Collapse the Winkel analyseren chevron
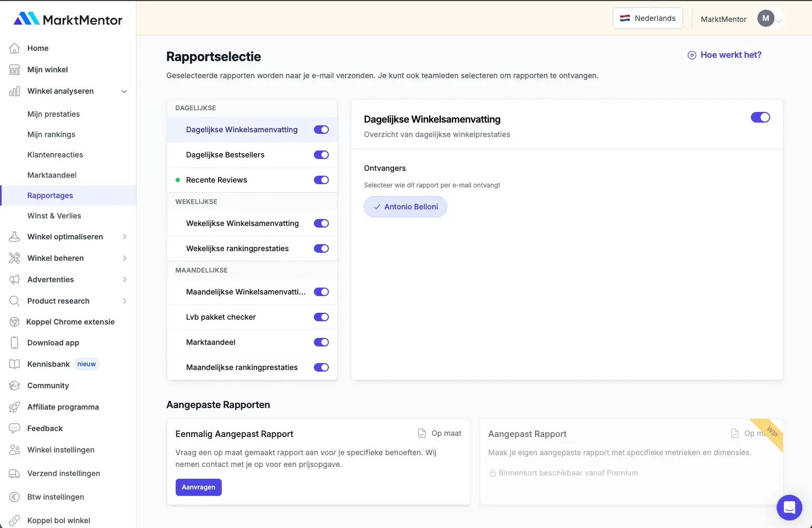 coord(124,91)
